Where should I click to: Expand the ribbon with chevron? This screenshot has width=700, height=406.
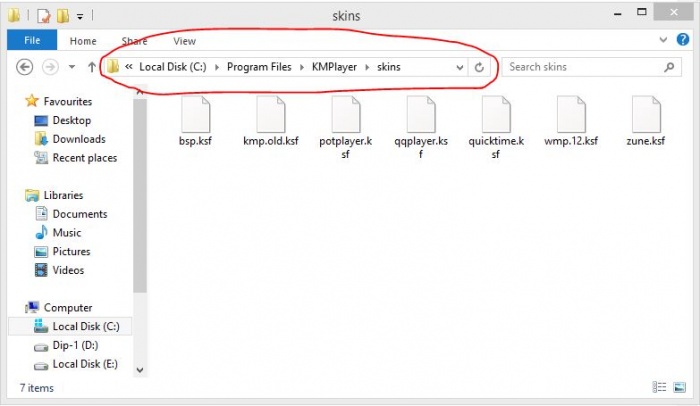(x=663, y=40)
